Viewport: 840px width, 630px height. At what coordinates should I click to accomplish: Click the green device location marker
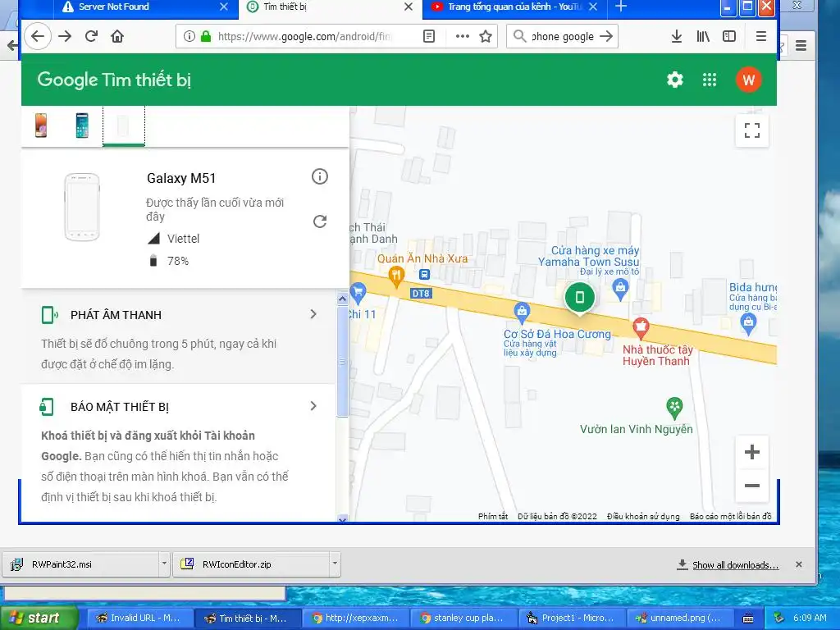[580, 297]
